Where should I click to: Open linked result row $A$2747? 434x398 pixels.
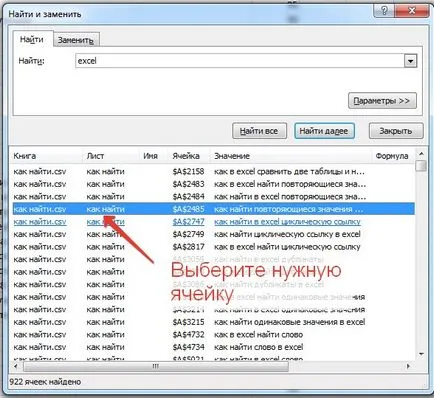[x=213, y=222]
